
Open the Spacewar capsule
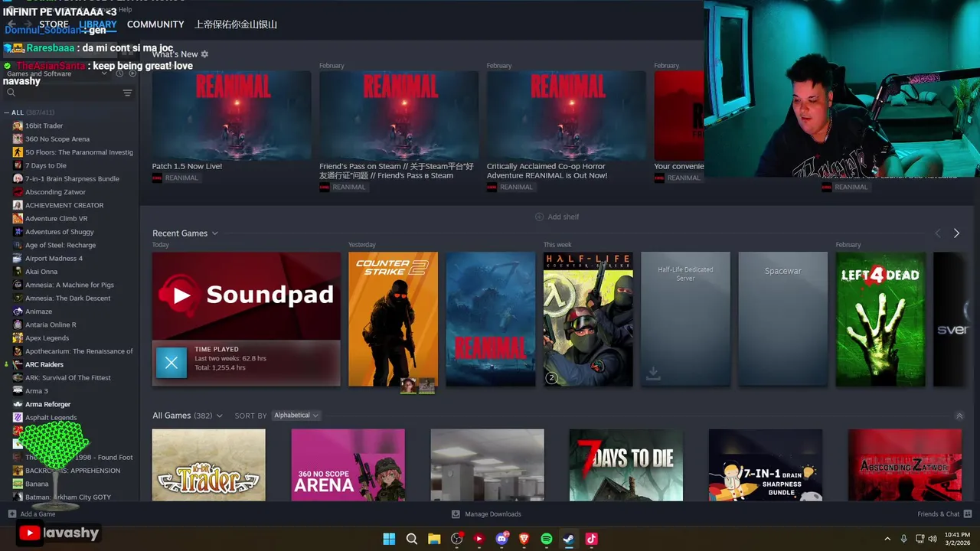click(782, 319)
